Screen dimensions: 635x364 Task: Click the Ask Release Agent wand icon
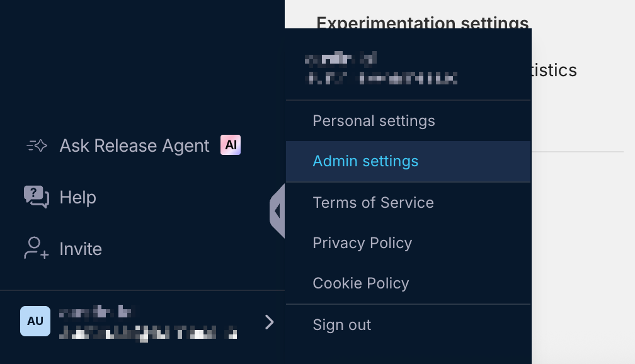pyautogui.click(x=36, y=145)
